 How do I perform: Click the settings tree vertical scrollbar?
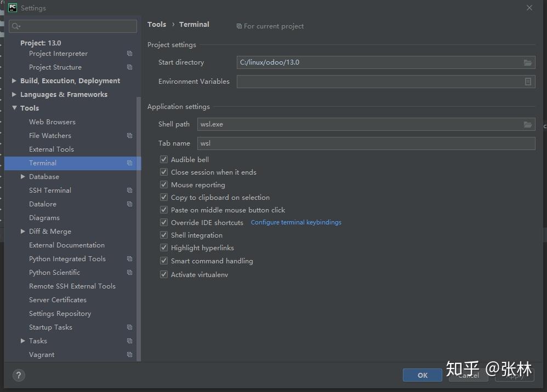[139, 229]
